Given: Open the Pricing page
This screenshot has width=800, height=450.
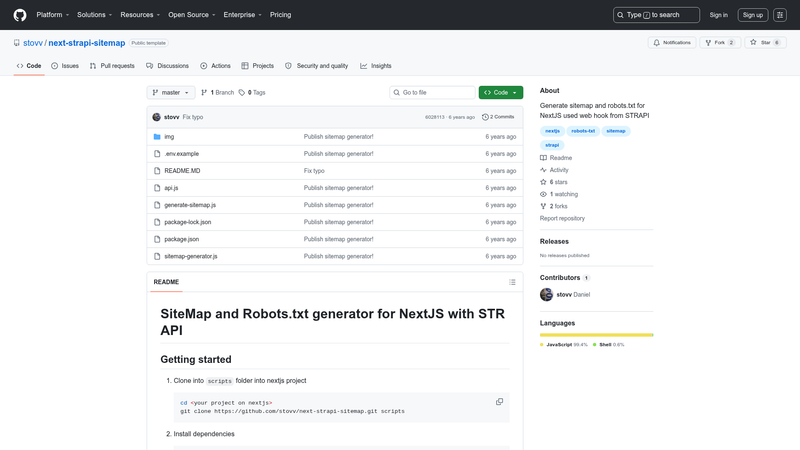Looking at the screenshot, I should point(281,15).
